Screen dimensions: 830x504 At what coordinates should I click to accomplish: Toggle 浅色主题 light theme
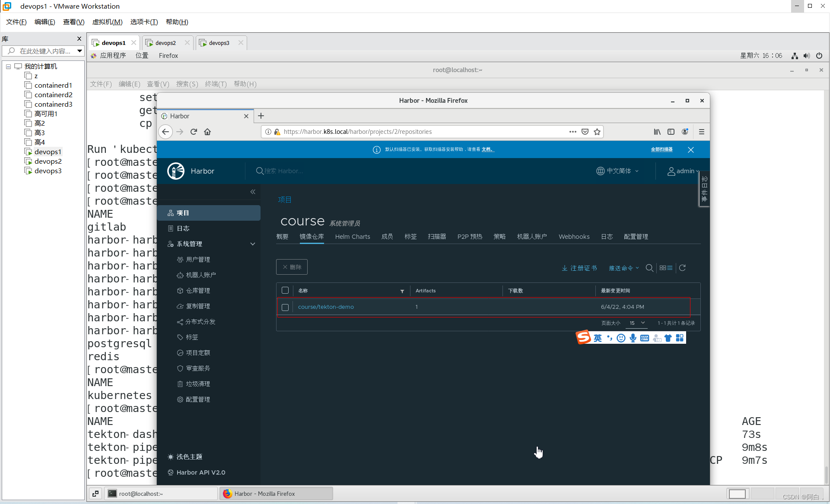tap(185, 456)
